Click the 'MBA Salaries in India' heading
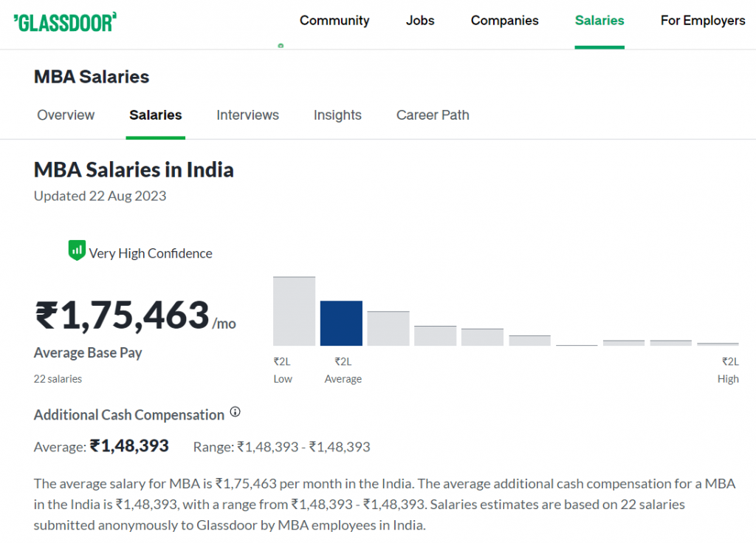756x543 pixels. click(134, 170)
